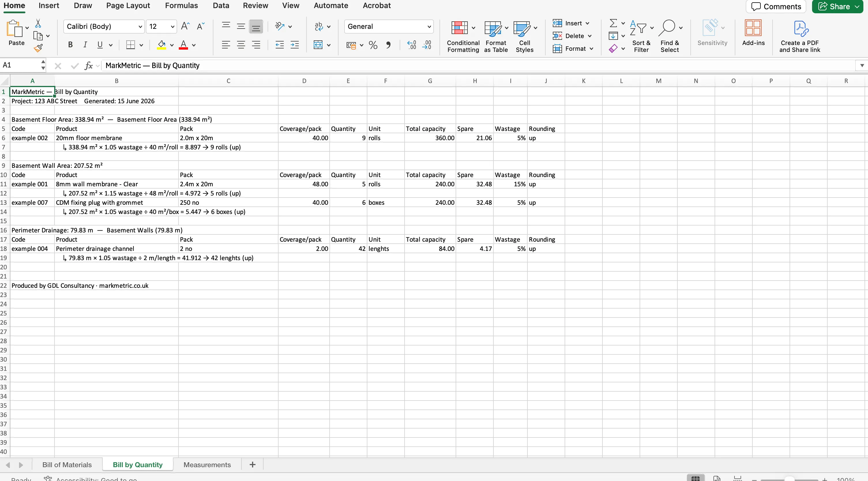Apply accounting currency format icon
868x481 pixels.
click(x=351, y=45)
